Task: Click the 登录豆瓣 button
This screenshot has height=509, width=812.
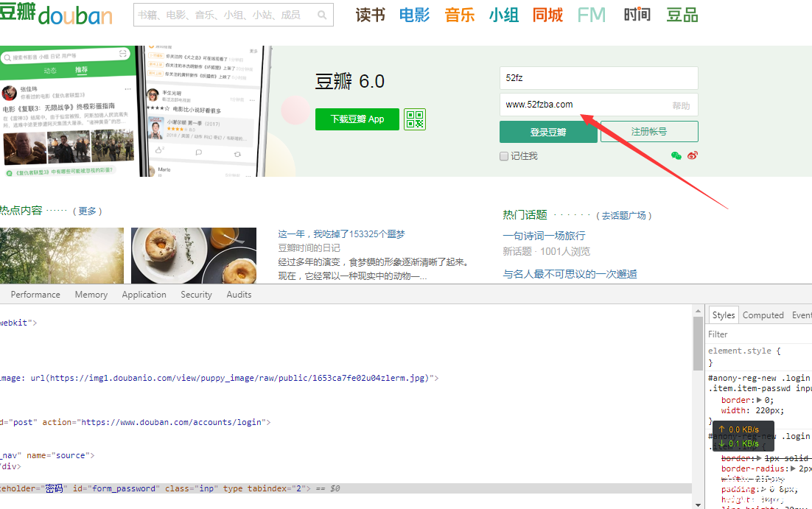Action: coord(548,132)
